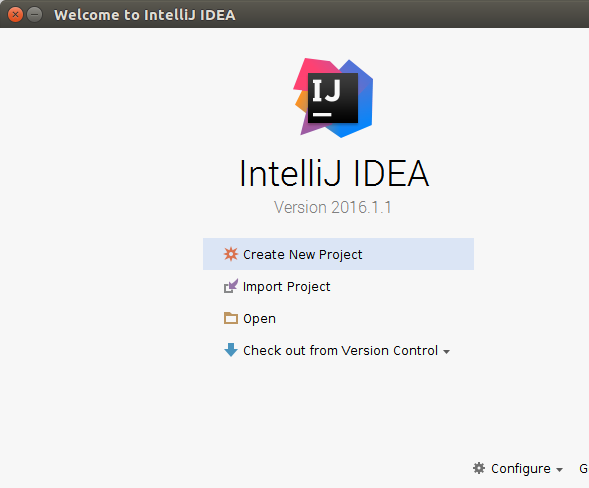
Task: Select the Open text option
Action: [x=259, y=319]
